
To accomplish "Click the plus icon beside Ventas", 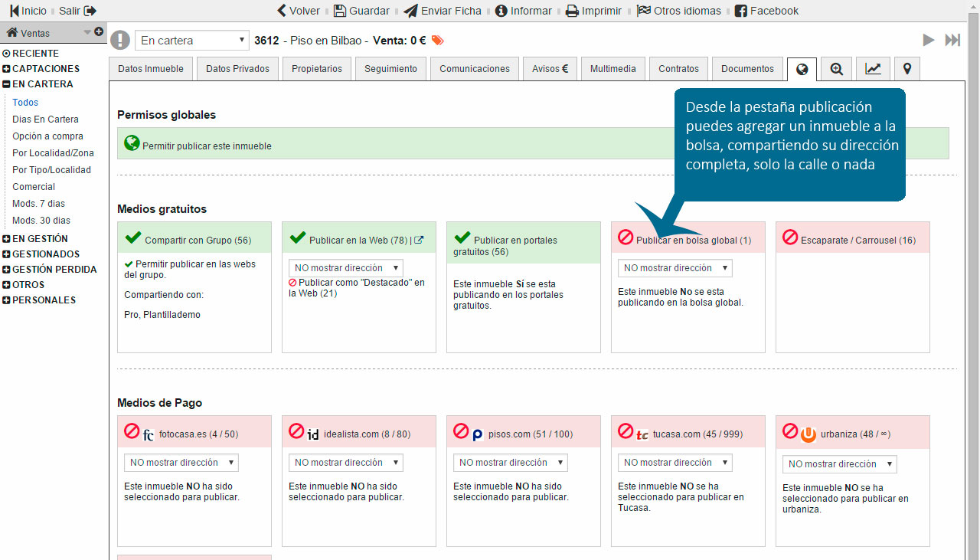I will click(99, 31).
